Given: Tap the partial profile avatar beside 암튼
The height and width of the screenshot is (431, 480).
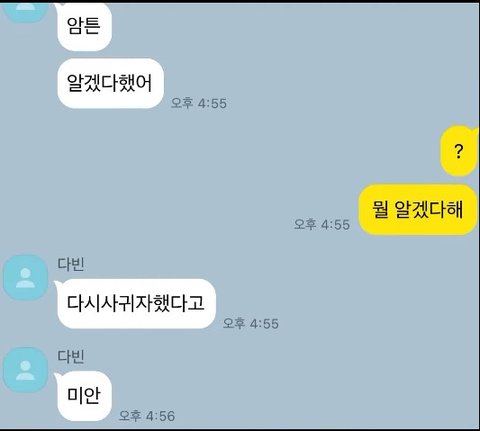Looking at the screenshot, I should click(x=26, y=13).
